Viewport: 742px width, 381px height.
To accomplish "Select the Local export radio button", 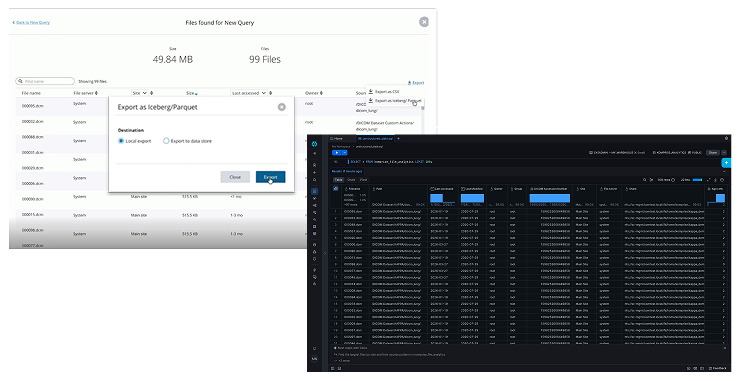I will coord(121,141).
